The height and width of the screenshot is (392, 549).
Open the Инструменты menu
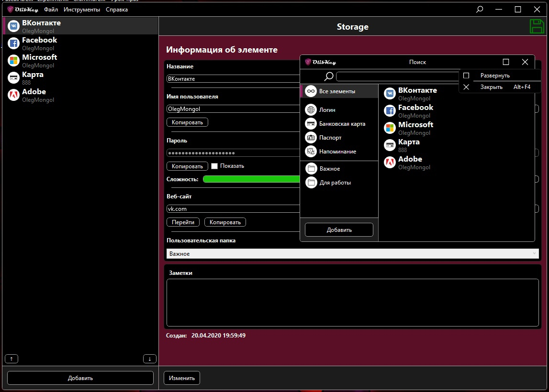(81, 10)
